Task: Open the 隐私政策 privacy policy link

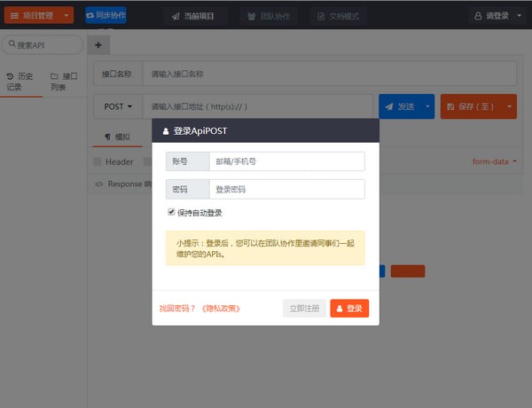Action: [221, 308]
